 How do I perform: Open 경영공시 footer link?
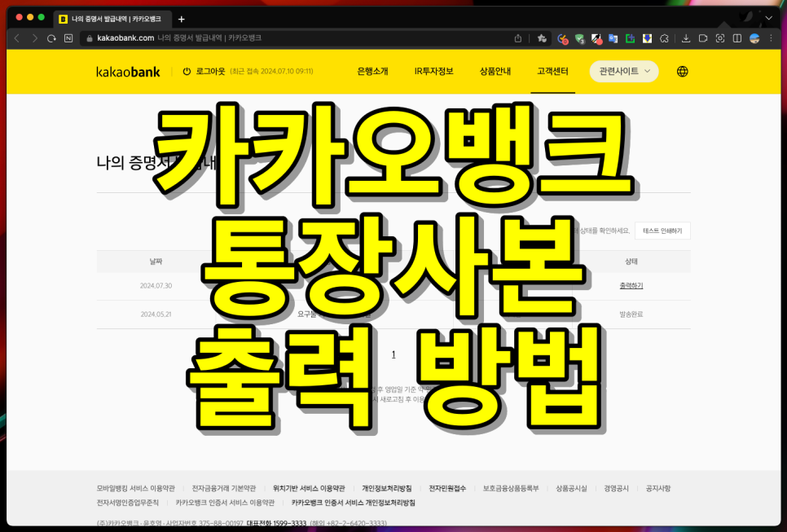point(617,488)
